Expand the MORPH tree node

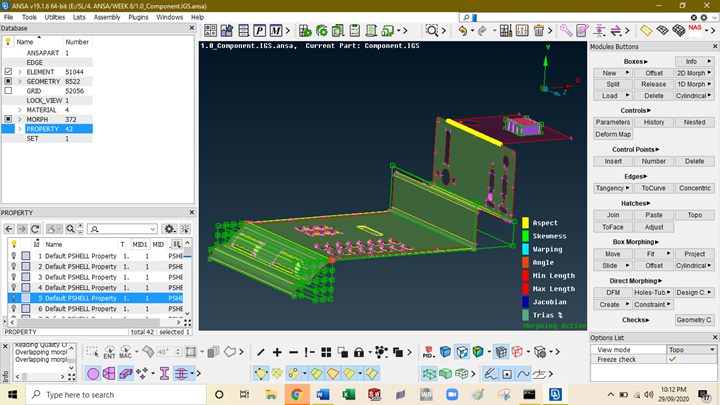click(20, 119)
